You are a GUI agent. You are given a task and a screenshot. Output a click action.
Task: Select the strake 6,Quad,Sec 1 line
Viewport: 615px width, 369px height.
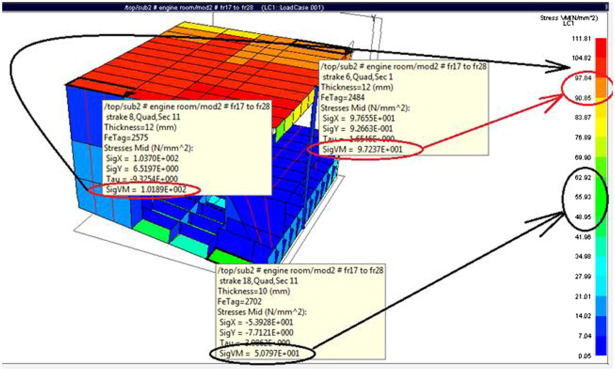[357, 77]
